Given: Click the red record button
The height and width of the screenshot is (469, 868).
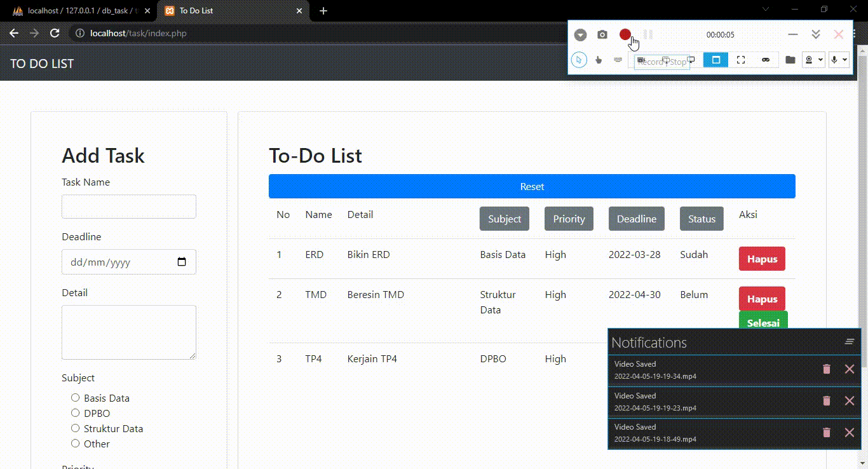Looking at the screenshot, I should 625,34.
